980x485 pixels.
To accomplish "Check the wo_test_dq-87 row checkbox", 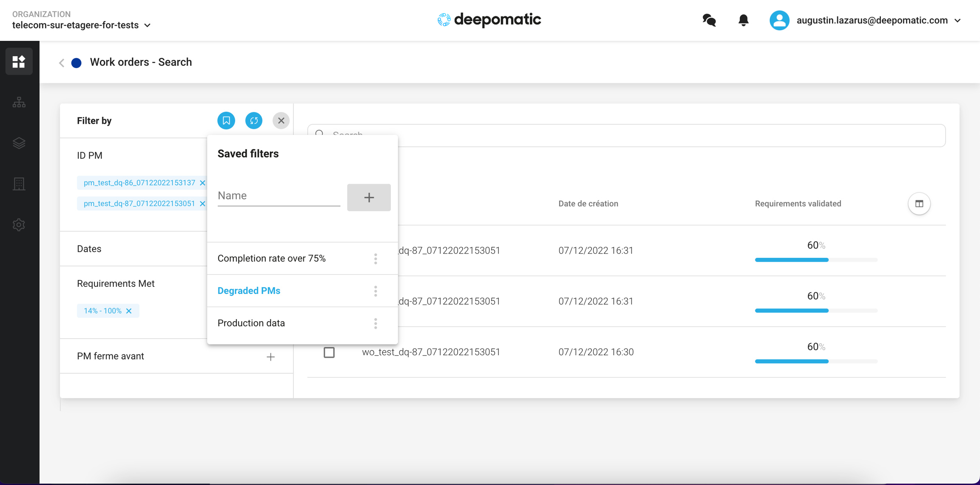I will 329,352.
